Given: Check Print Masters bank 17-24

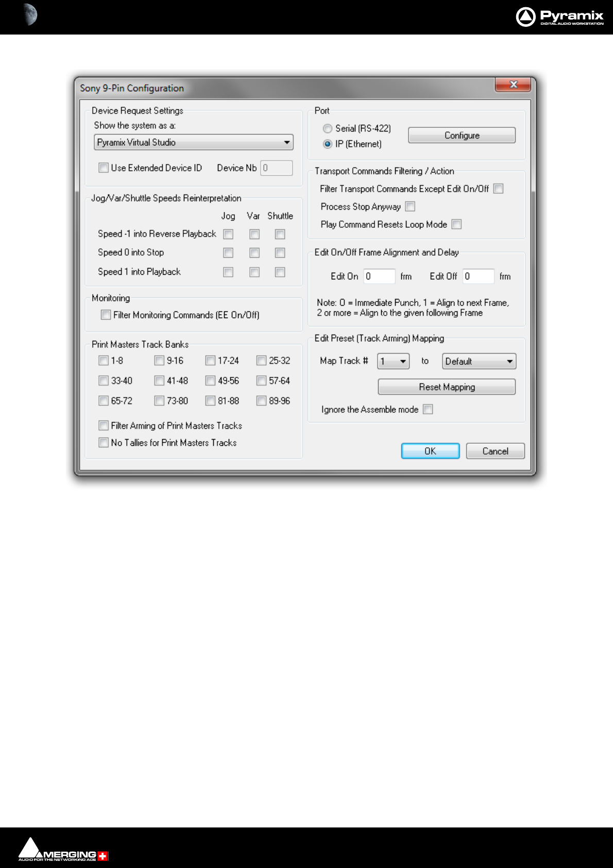Looking at the screenshot, I should tap(210, 360).
